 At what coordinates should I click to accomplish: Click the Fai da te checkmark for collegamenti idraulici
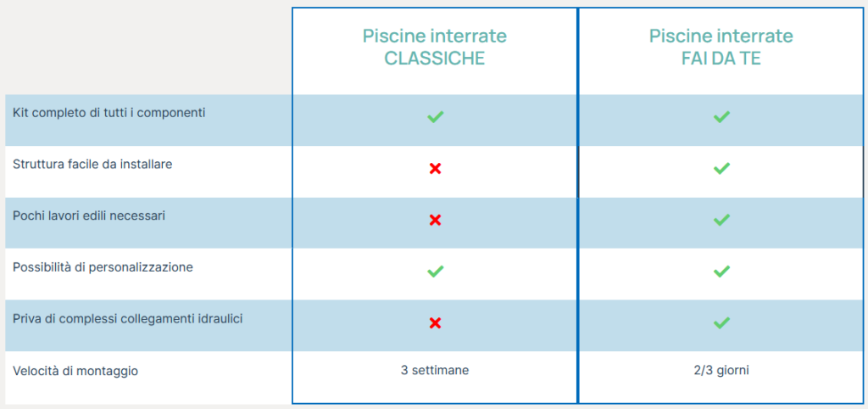click(x=721, y=322)
